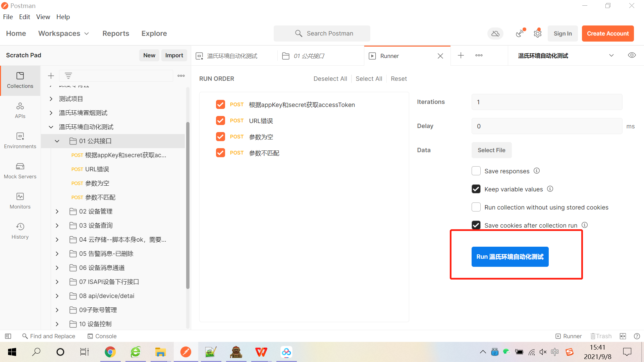This screenshot has height=362, width=644.
Task: Open the Monitors sidebar section
Action: [20, 201]
